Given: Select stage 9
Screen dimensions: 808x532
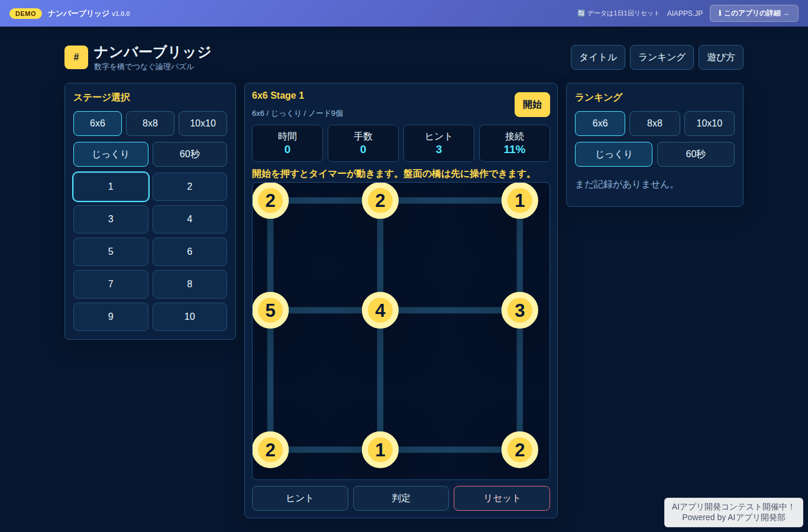Looking at the screenshot, I should [x=111, y=317].
